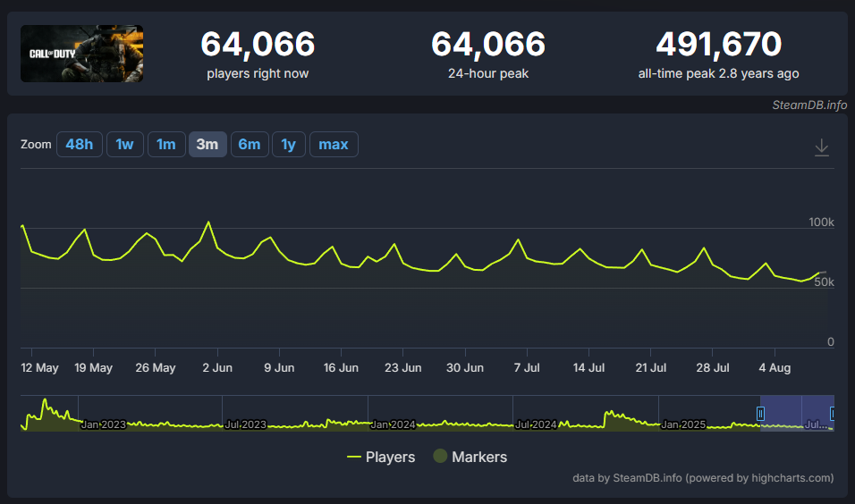855x504 pixels.
Task: Click the 7 Jul x-axis label
Action: click(527, 368)
